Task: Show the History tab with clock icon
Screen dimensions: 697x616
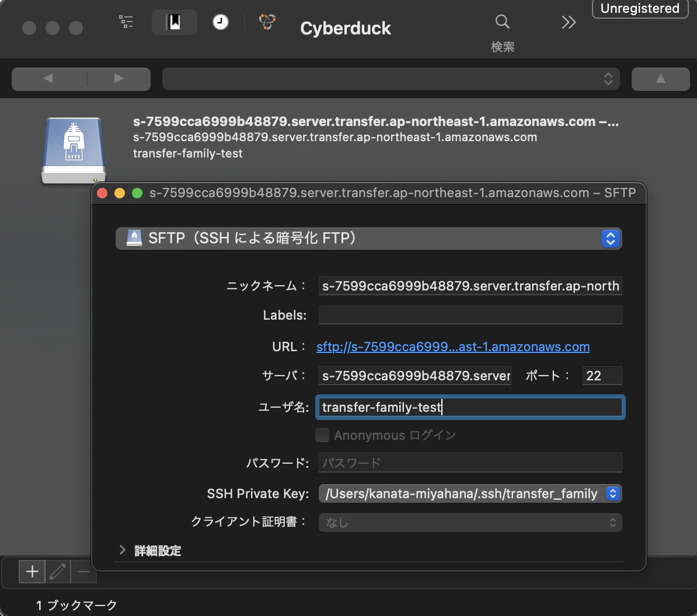Action: point(221,22)
